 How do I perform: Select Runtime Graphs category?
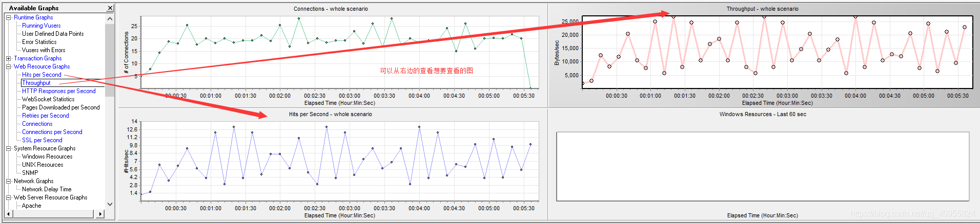coord(33,17)
